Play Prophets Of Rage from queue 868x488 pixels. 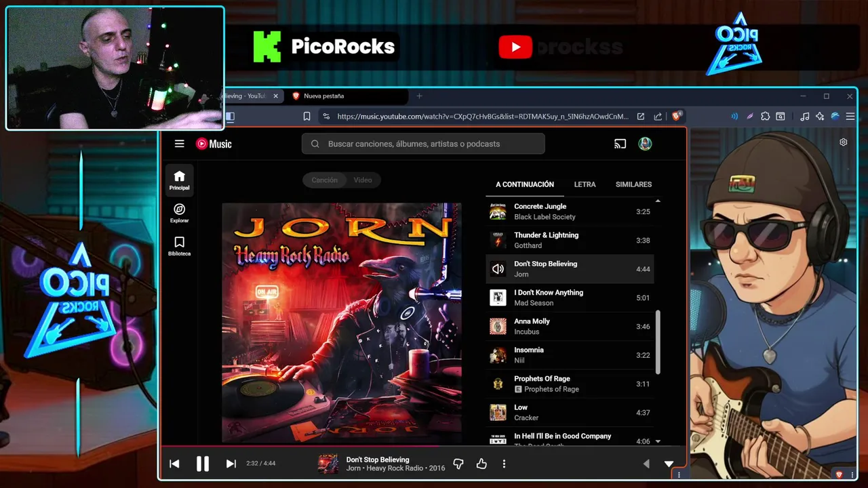point(570,384)
